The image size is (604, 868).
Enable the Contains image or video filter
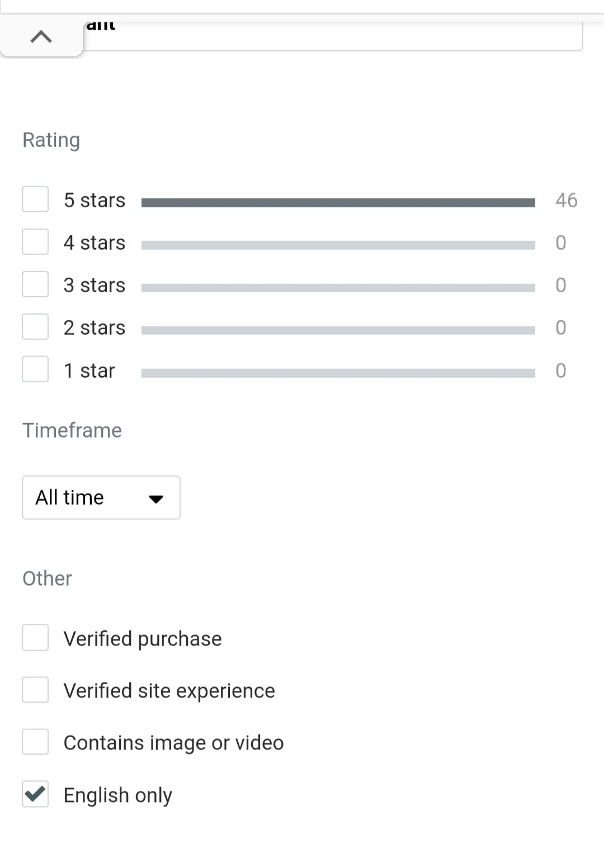[x=35, y=742]
